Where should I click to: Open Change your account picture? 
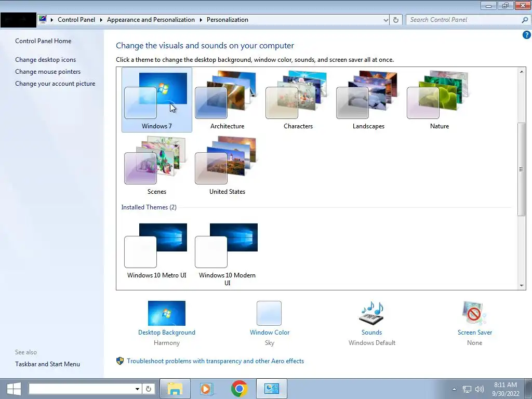coord(55,84)
